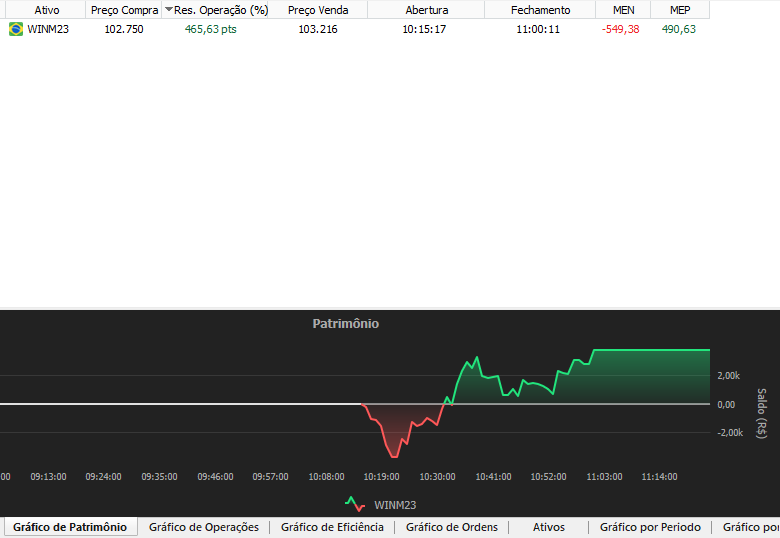Select the WINM23 asset name cell

[x=48, y=29]
